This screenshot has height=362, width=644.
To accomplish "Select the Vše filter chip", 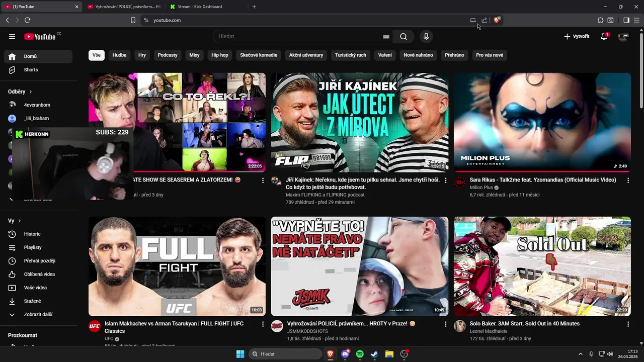I will [x=97, y=55].
